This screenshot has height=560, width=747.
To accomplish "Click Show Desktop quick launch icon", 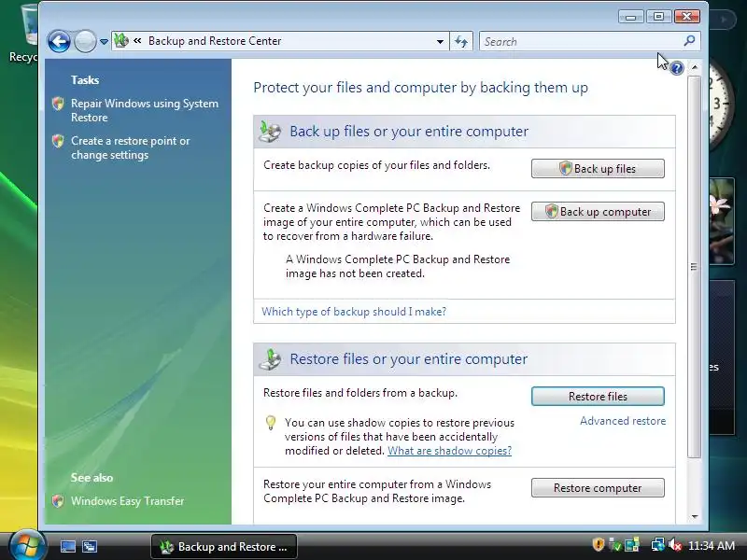I will tap(67, 546).
